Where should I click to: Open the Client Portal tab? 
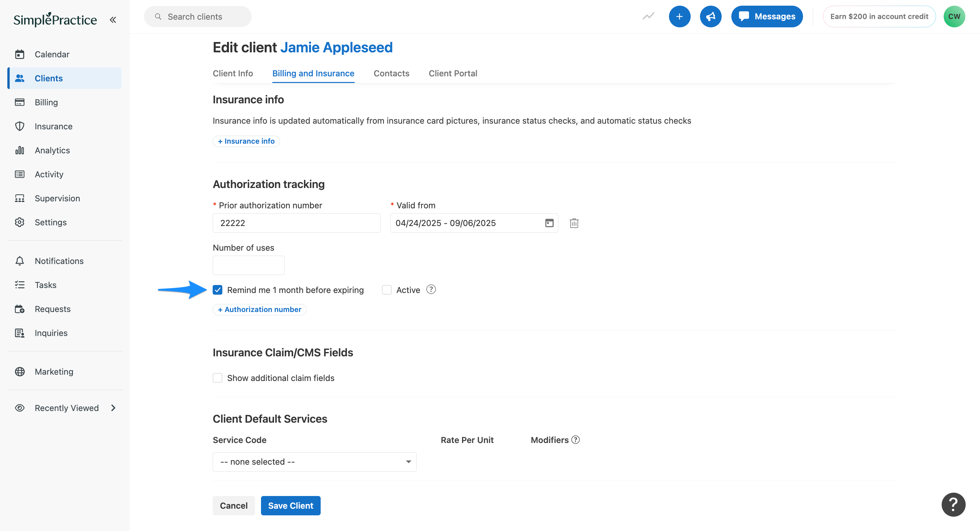(453, 73)
